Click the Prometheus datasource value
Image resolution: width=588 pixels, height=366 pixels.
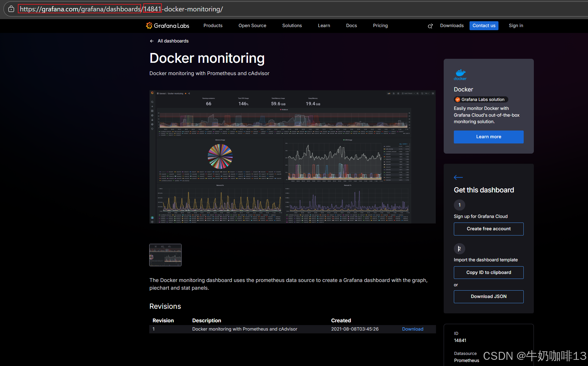[x=466, y=360]
